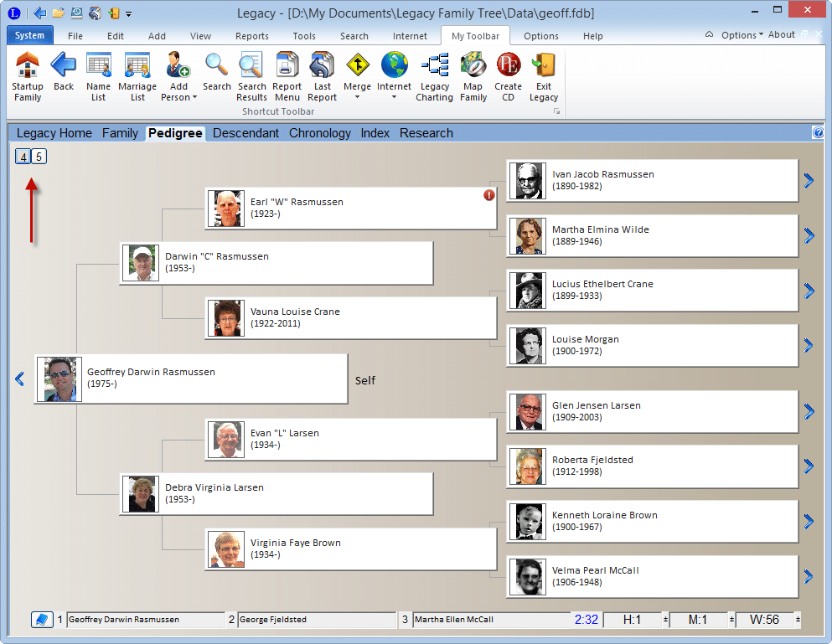Open the Report Menu
This screenshot has height=644, width=832.
(287, 76)
